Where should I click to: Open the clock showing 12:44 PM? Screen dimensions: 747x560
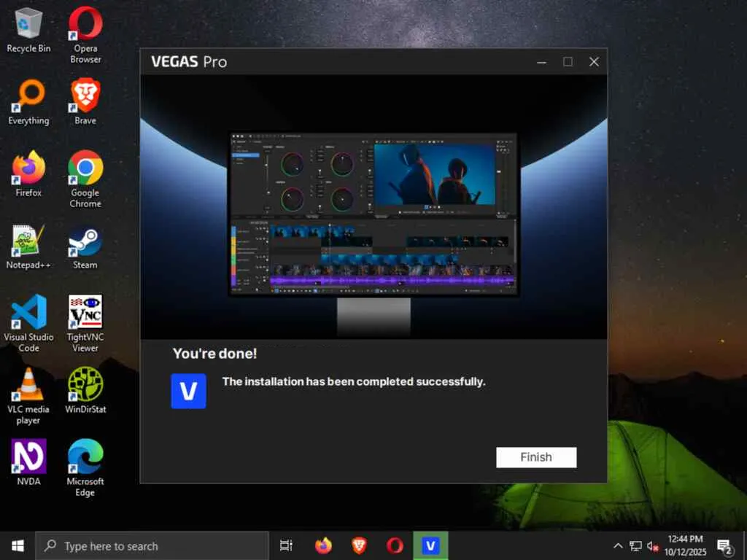[685, 545]
